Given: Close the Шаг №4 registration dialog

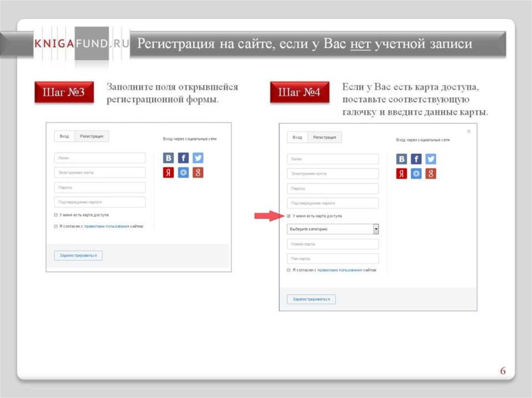Looking at the screenshot, I should [469, 131].
